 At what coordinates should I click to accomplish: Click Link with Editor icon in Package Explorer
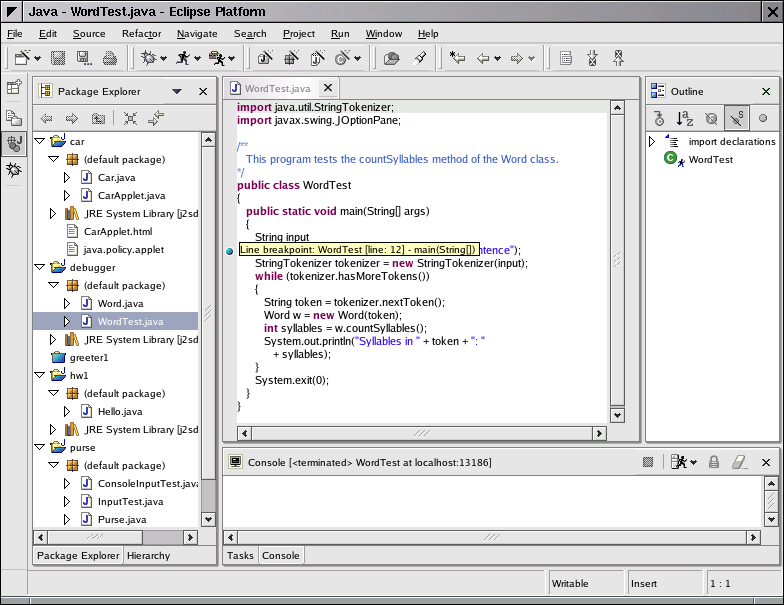[x=156, y=118]
